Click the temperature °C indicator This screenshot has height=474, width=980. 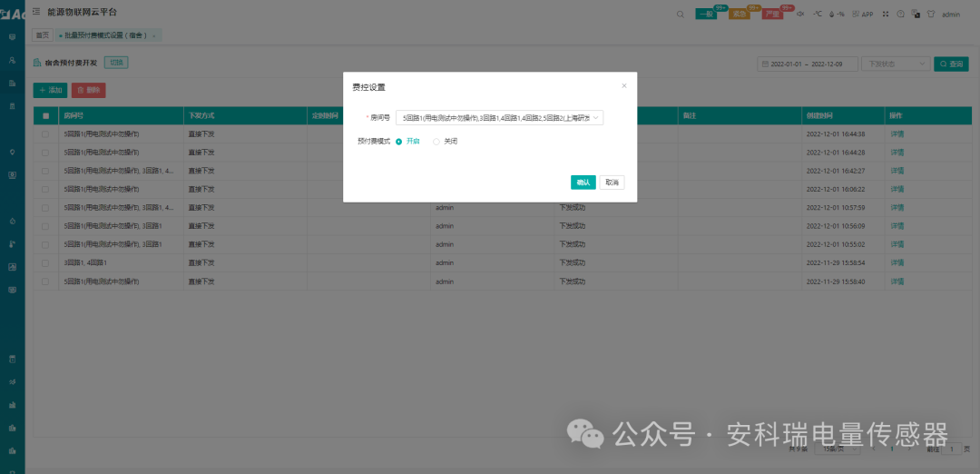pyautogui.click(x=817, y=14)
